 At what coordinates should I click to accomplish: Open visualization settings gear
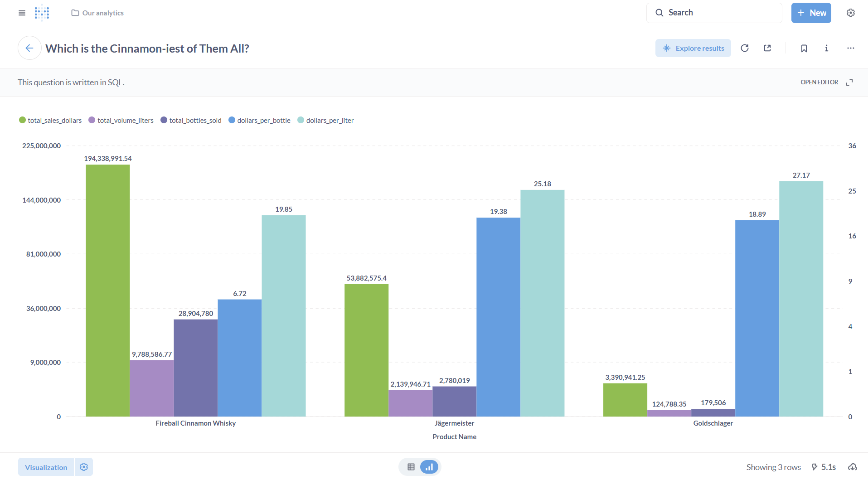[x=84, y=467]
